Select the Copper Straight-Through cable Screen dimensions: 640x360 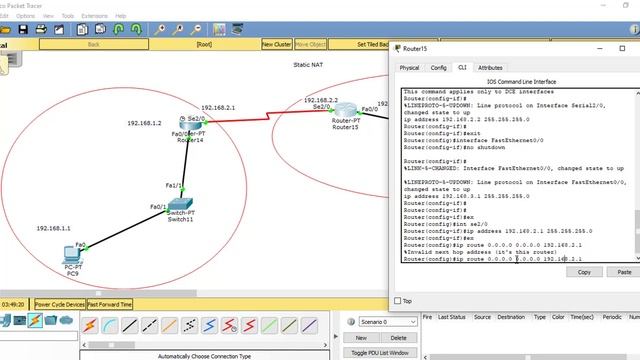point(130,325)
